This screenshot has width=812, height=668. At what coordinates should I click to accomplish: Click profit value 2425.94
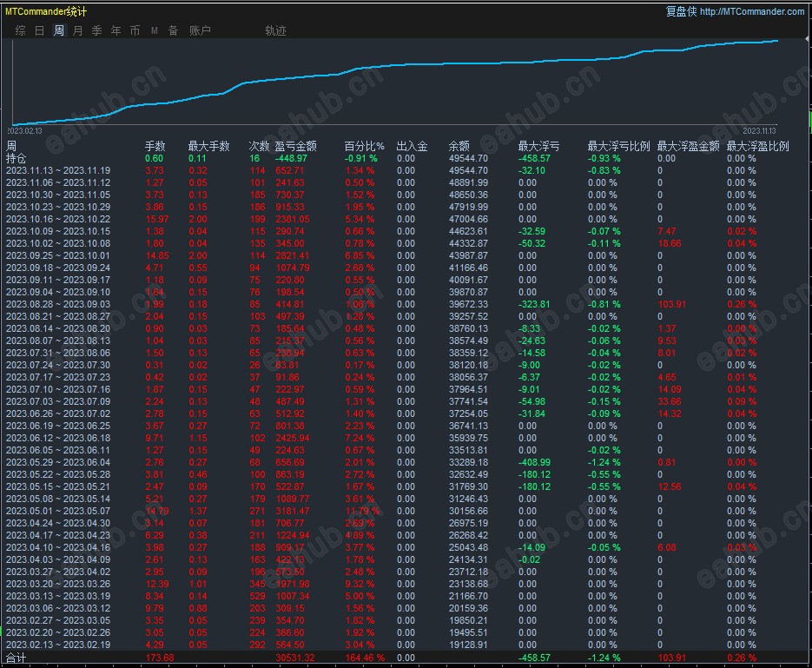[x=293, y=438]
